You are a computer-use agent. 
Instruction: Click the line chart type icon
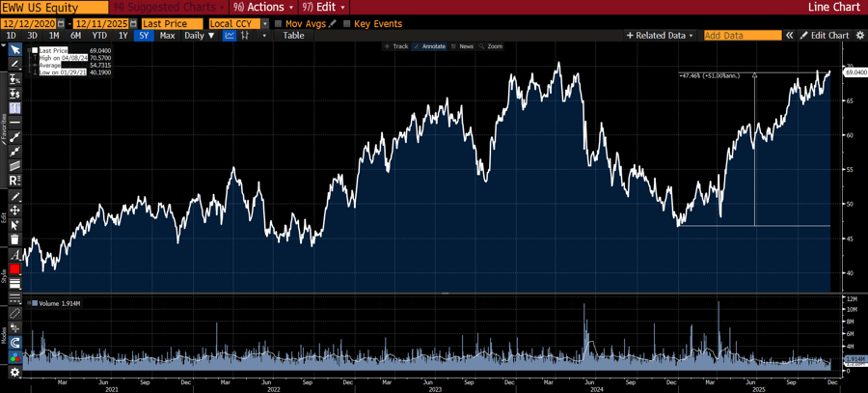click(230, 36)
